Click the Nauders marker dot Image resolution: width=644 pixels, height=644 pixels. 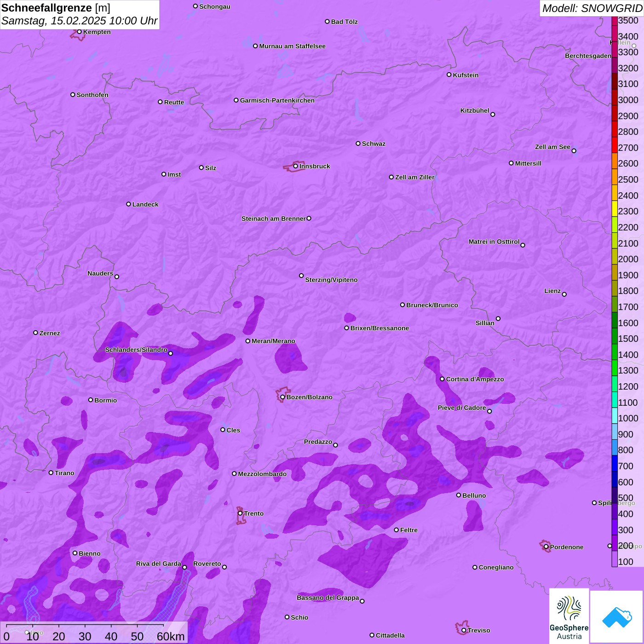(x=117, y=277)
